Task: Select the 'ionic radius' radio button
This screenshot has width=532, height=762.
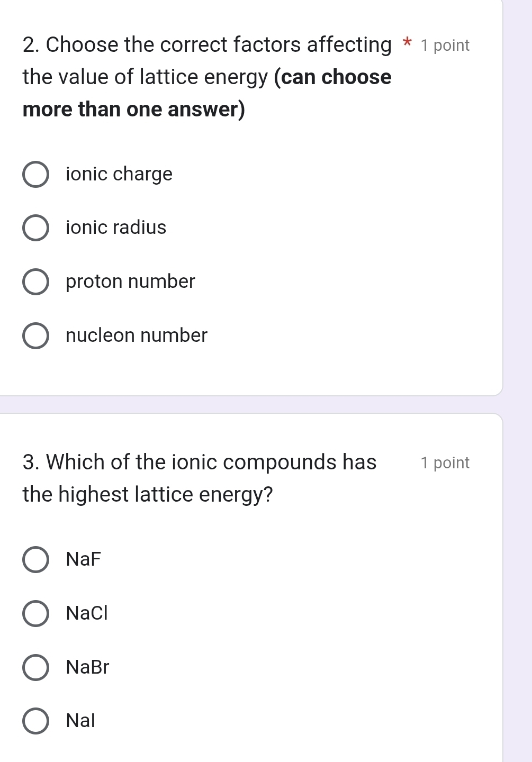Action: [35, 228]
